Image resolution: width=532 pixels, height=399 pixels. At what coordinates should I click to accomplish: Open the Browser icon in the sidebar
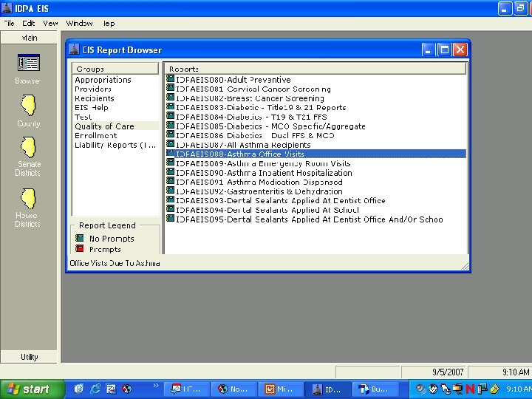(29, 63)
